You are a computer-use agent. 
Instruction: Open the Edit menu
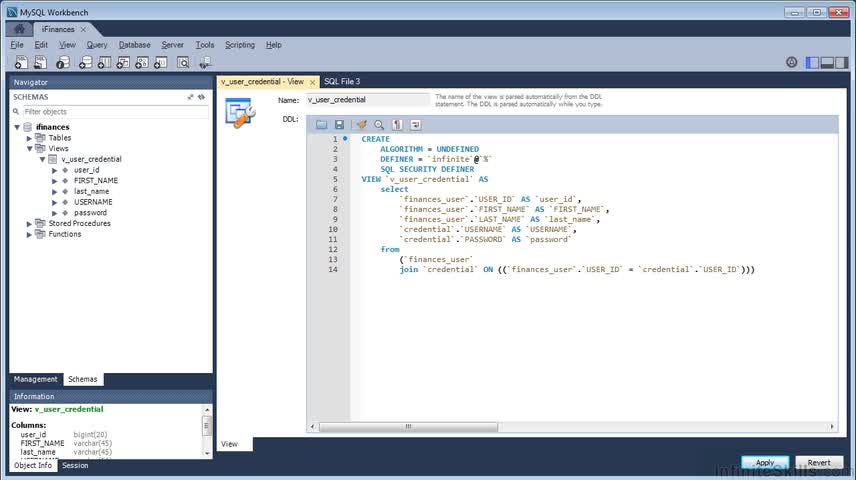pyautogui.click(x=41, y=45)
